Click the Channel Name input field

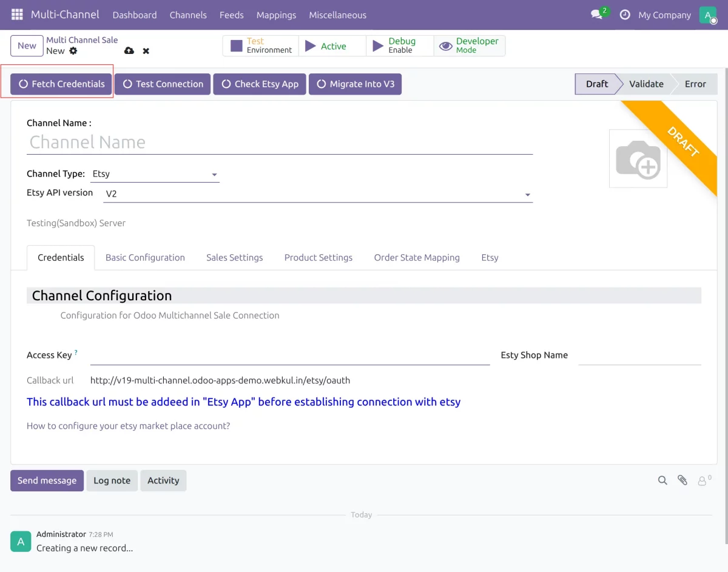point(280,142)
